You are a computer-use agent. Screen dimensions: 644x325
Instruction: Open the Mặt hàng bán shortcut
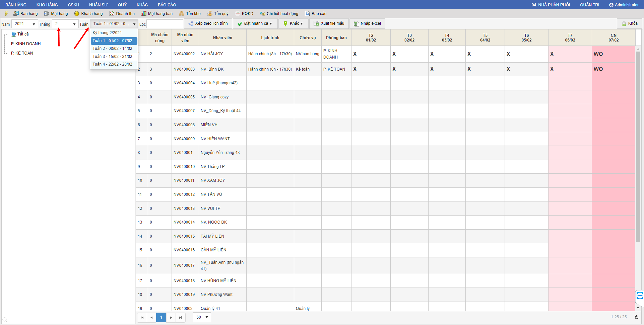point(157,14)
